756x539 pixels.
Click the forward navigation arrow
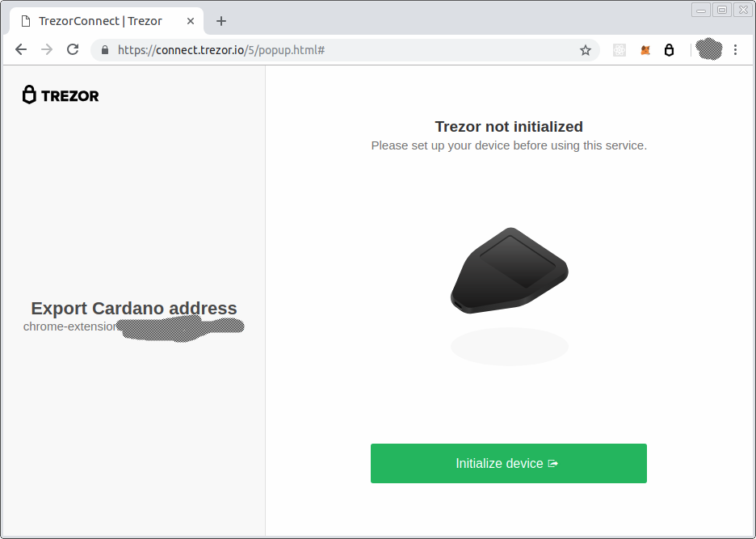pyautogui.click(x=46, y=49)
